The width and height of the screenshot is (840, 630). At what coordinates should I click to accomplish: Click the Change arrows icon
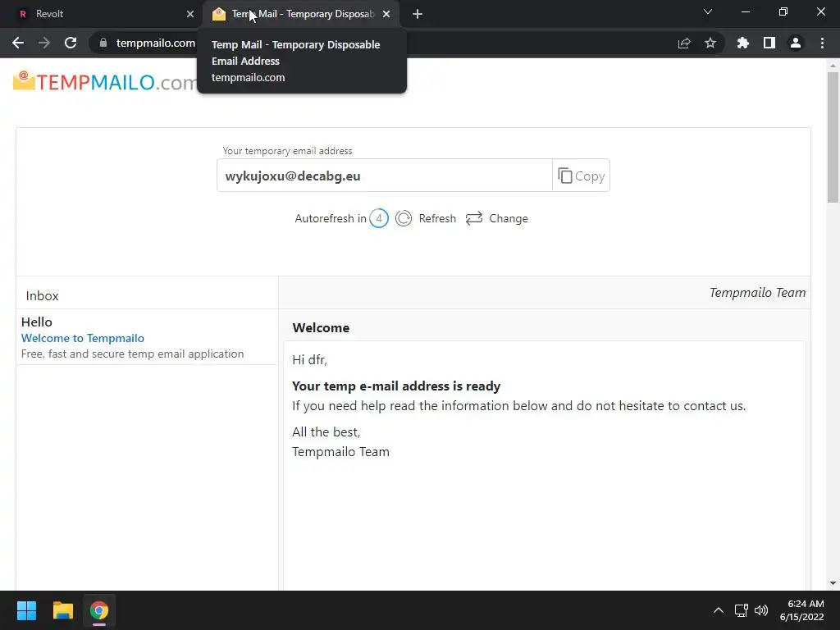474,218
